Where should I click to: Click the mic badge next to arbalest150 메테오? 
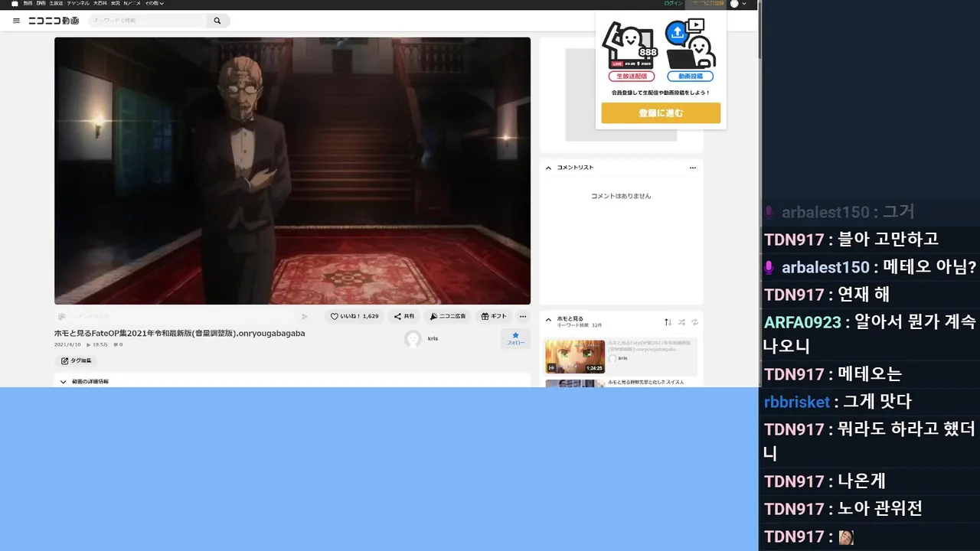coord(769,268)
